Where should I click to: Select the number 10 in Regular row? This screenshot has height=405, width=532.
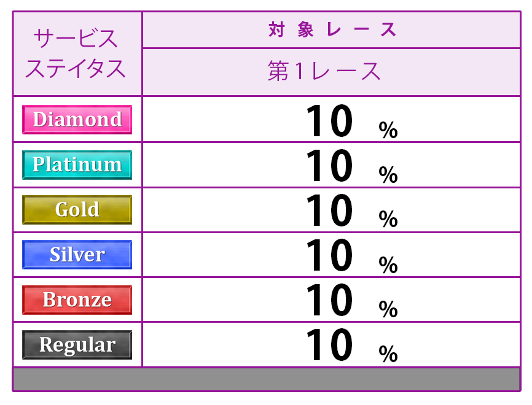tap(329, 345)
